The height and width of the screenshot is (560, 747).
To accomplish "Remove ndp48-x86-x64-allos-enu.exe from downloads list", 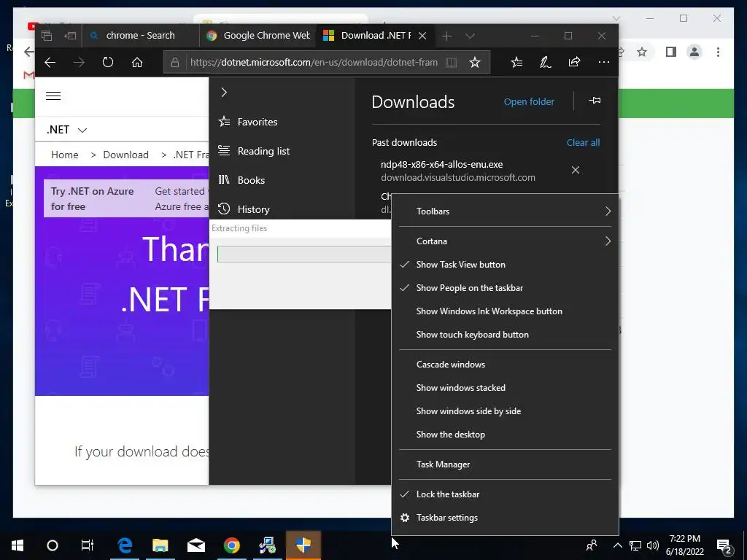I will (576, 170).
